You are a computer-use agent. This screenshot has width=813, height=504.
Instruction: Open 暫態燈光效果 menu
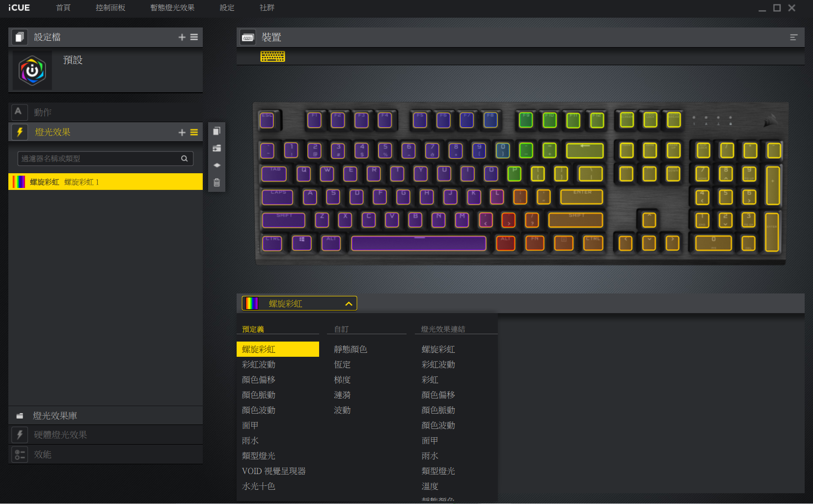click(x=172, y=8)
